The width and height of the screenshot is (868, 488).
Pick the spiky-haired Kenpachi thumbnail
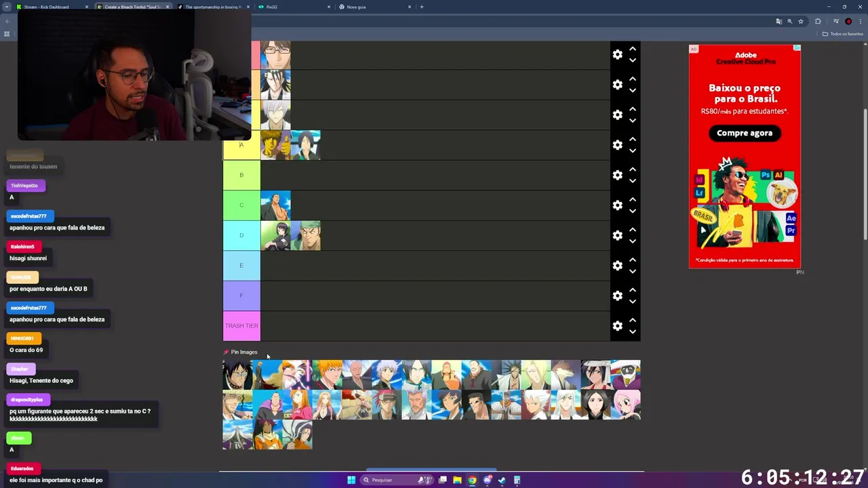pos(506,375)
